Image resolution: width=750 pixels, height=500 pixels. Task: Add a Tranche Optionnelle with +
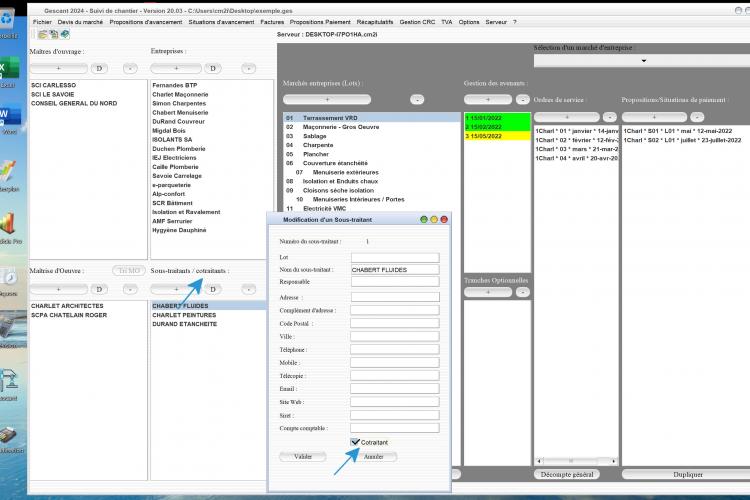(488, 292)
